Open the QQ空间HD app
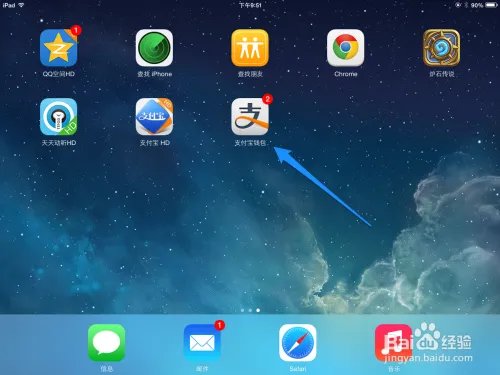Image resolution: width=500 pixels, height=375 pixels. coord(59,48)
